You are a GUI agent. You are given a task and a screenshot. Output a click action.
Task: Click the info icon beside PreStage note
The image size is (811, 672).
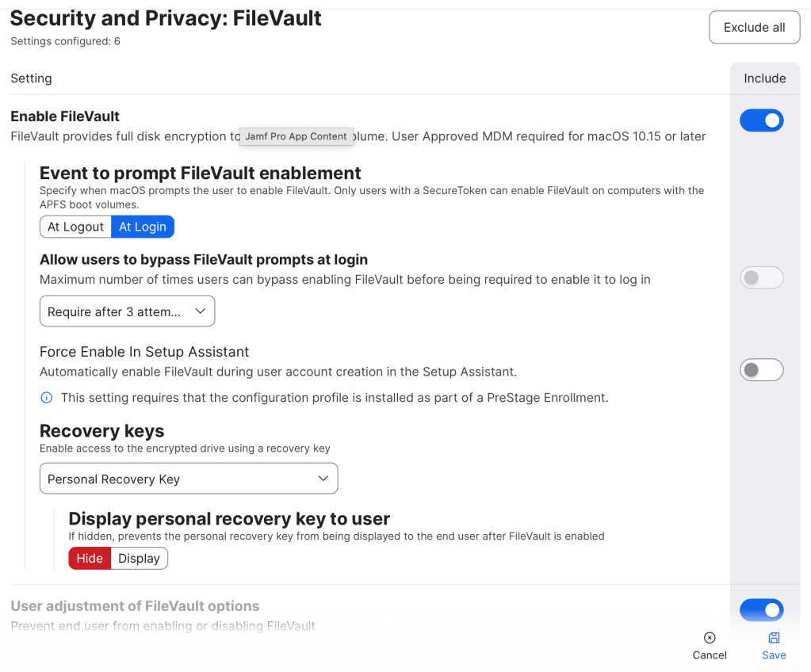[x=47, y=398]
